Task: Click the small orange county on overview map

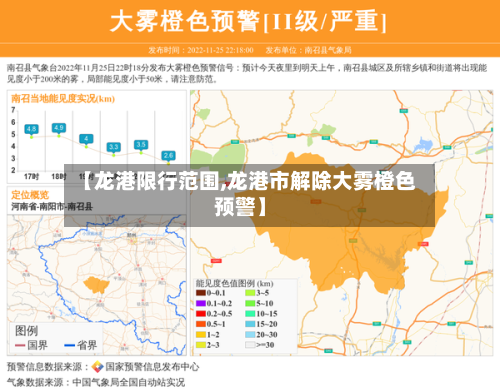Action: pyautogui.click(x=97, y=285)
